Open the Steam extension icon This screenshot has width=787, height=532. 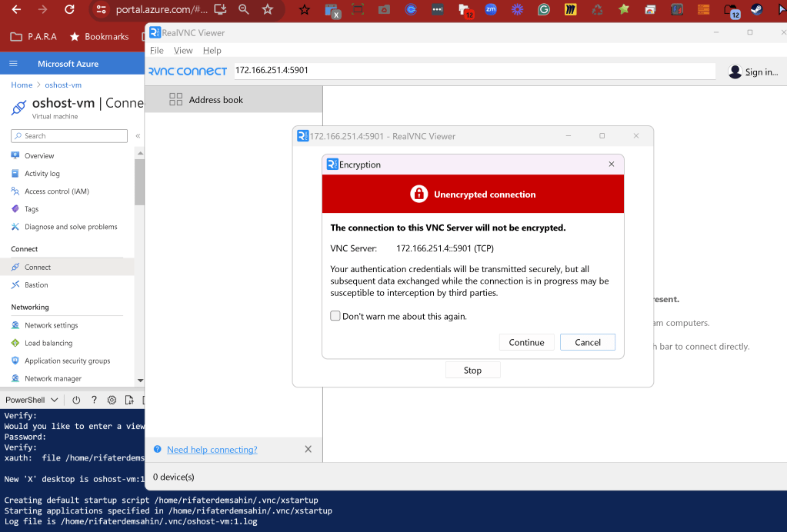(x=757, y=9)
